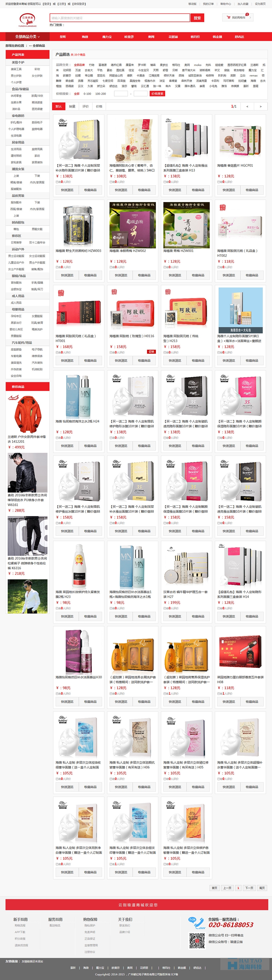Open the shopping cart icon 我的购物车
This screenshot has width=272, height=980.
(238, 17)
